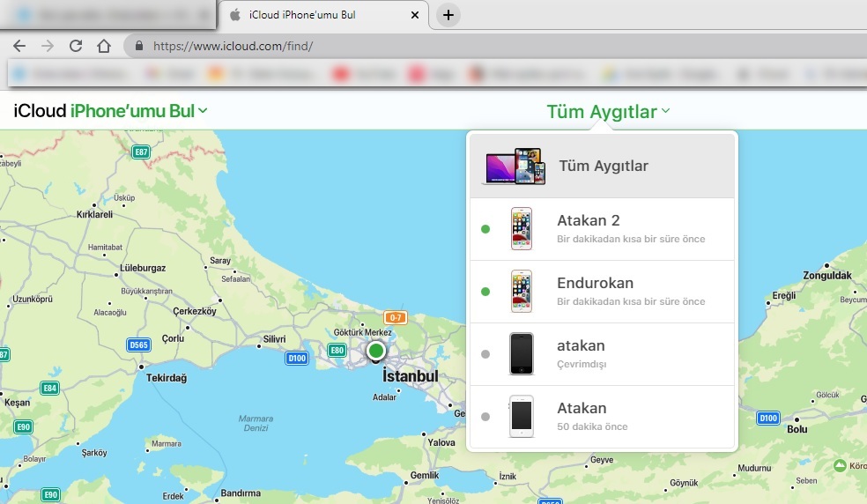Click the Endurokan iPhone thumbnail
The image size is (867, 504).
point(522,291)
